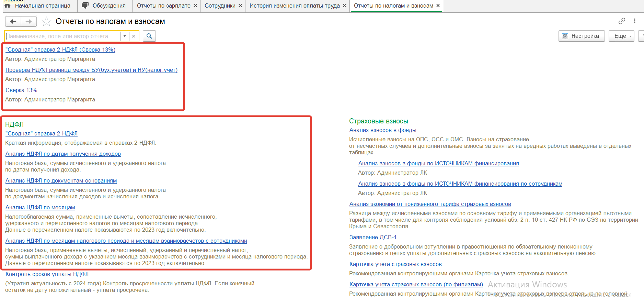
Task: Click the forward navigation arrow
Action: pyautogui.click(x=29, y=22)
